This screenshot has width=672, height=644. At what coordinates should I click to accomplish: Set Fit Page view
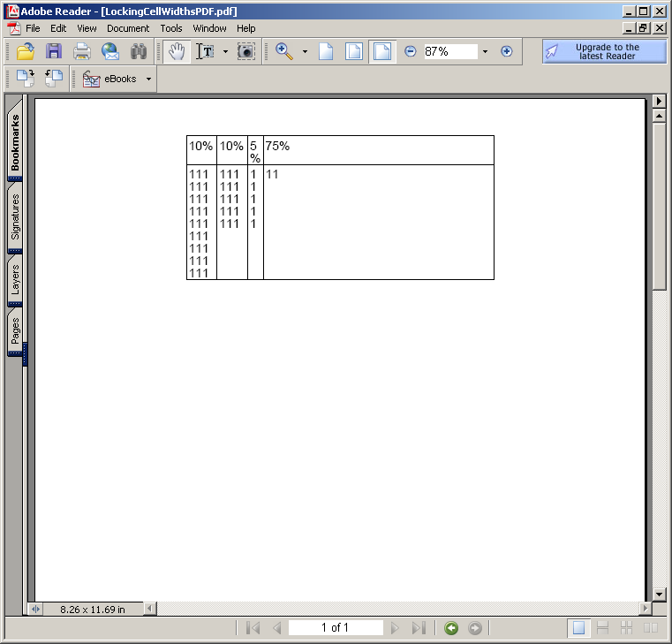(354, 51)
